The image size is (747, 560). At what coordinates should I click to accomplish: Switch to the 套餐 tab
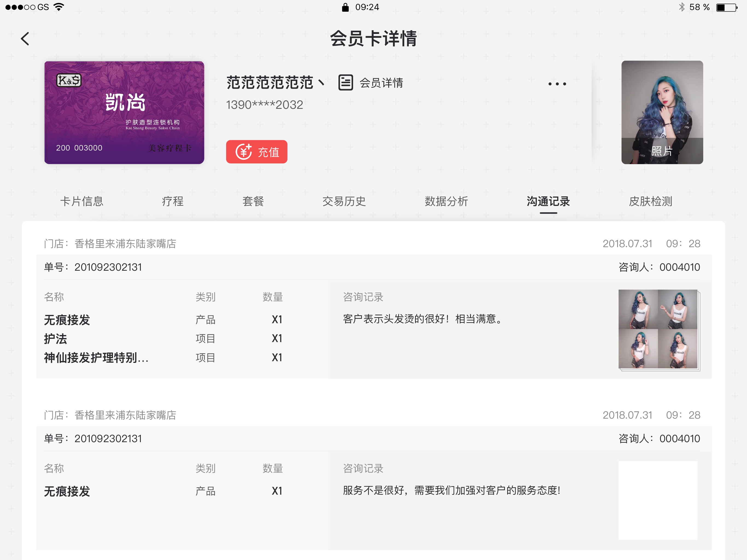tap(253, 201)
